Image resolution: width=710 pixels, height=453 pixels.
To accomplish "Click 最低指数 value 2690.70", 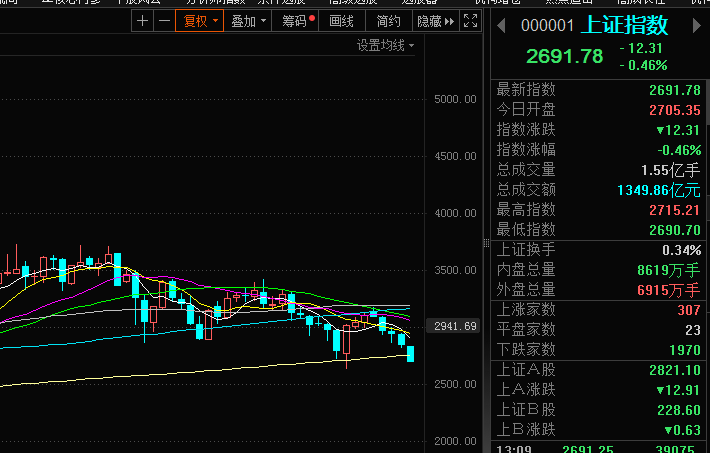I will coord(675,230).
